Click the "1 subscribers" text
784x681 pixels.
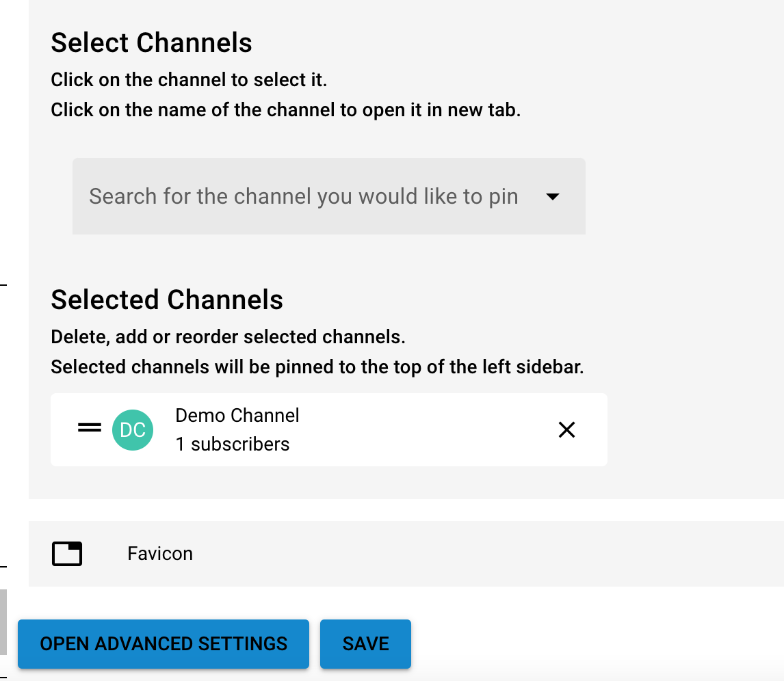pos(233,444)
